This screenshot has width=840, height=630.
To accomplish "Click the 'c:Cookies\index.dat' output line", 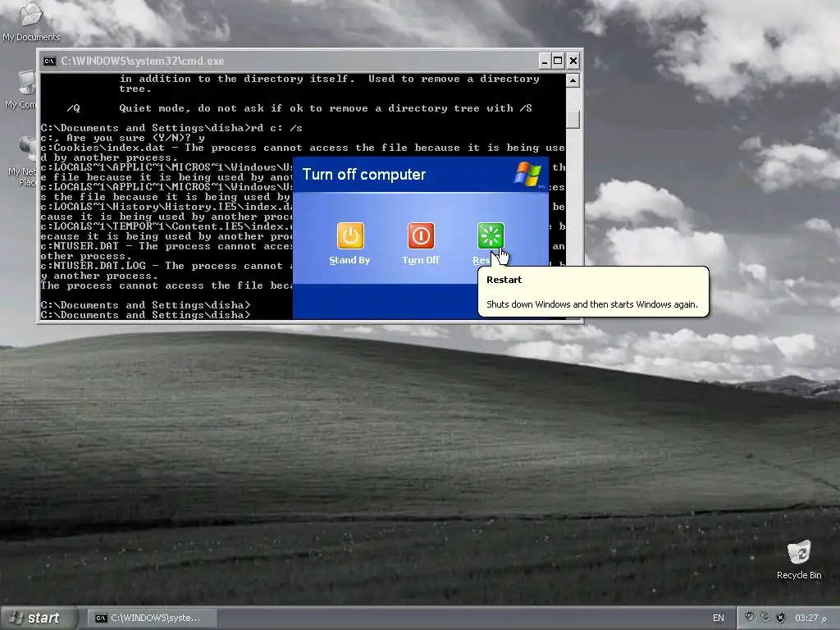I will pyautogui.click(x=303, y=148).
